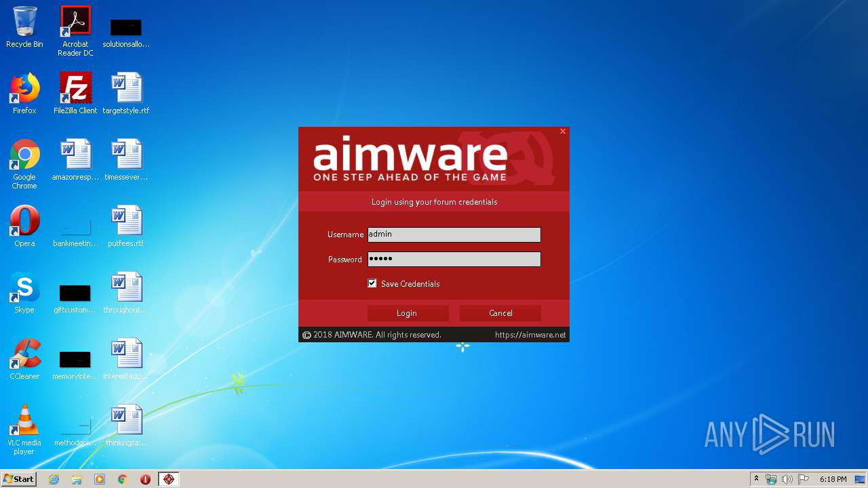This screenshot has width=868, height=488.
Task: Click the Username input field
Action: (454, 235)
